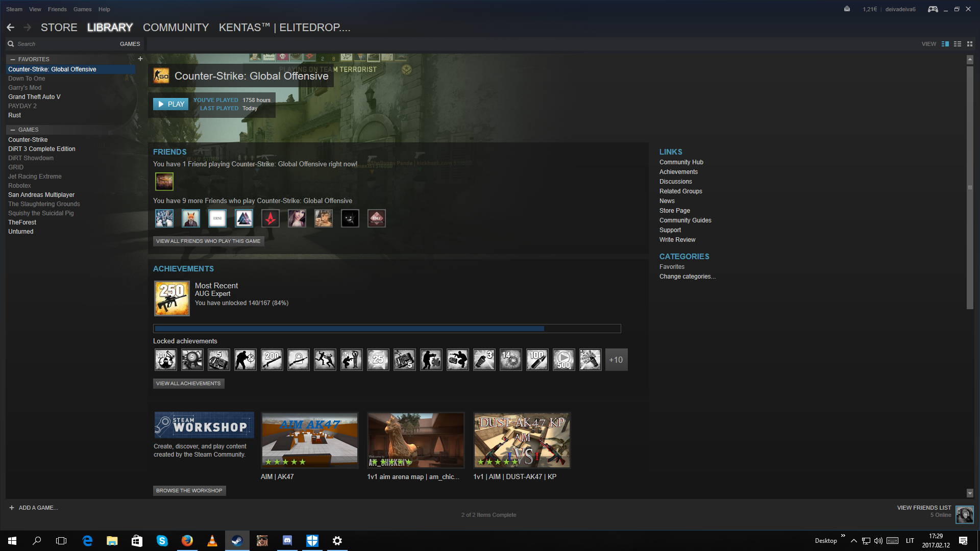Switch to the COMMUNITY tab
This screenshot has height=551, width=980.
click(x=176, y=28)
